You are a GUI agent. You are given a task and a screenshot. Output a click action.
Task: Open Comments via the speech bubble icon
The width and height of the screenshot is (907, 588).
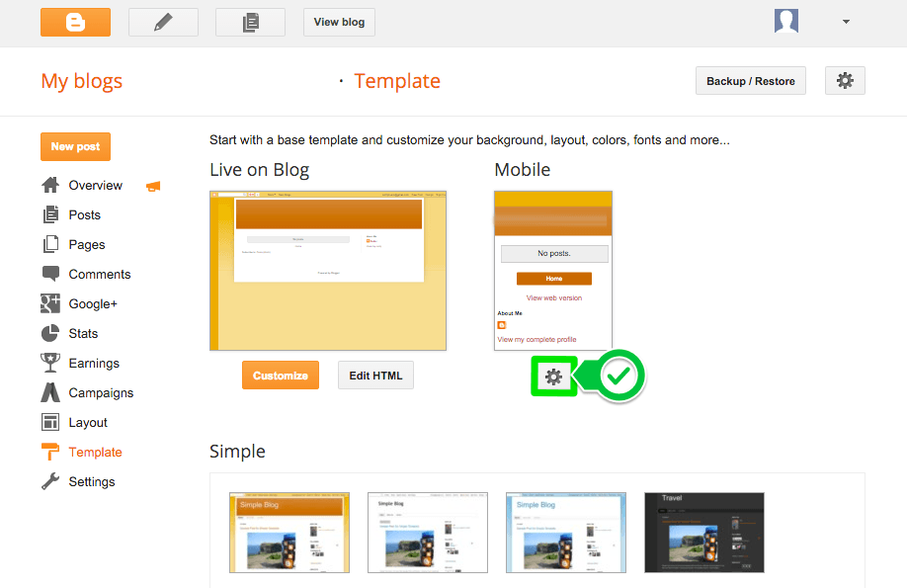(x=49, y=274)
